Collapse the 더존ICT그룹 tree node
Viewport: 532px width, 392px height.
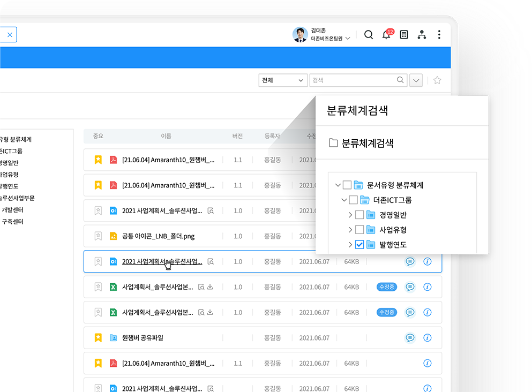(x=344, y=200)
